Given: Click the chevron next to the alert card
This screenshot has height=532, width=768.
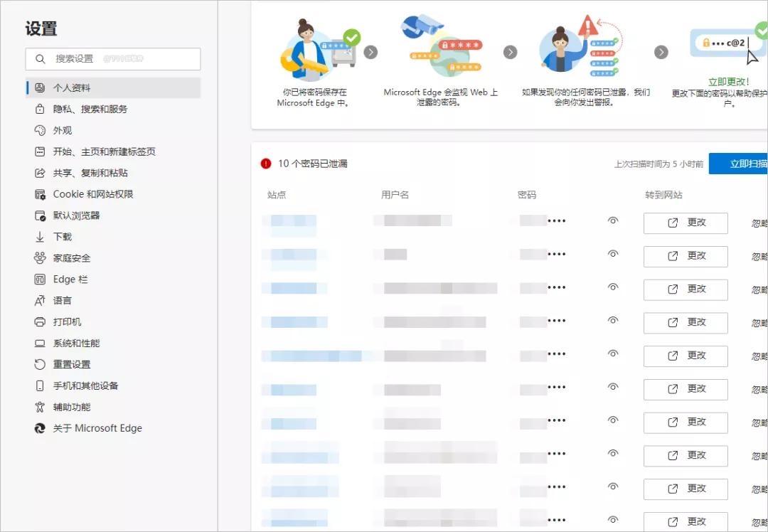Looking at the screenshot, I should [x=661, y=51].
